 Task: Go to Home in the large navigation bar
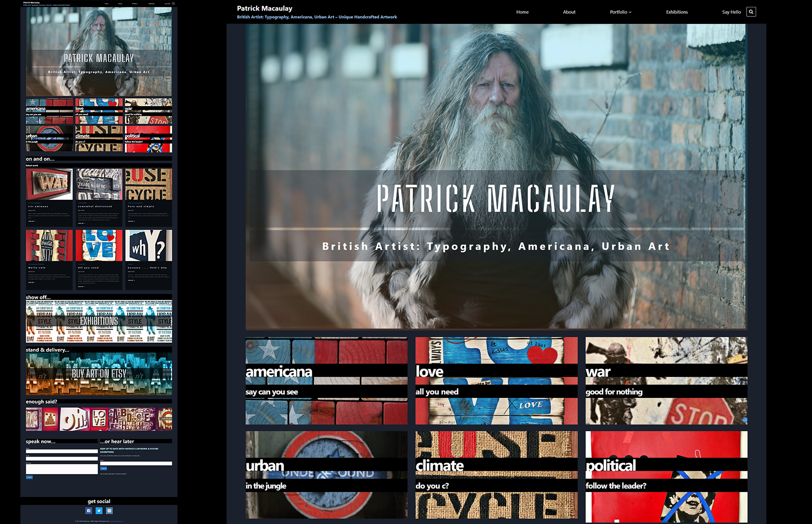click(x=522, y=12)
